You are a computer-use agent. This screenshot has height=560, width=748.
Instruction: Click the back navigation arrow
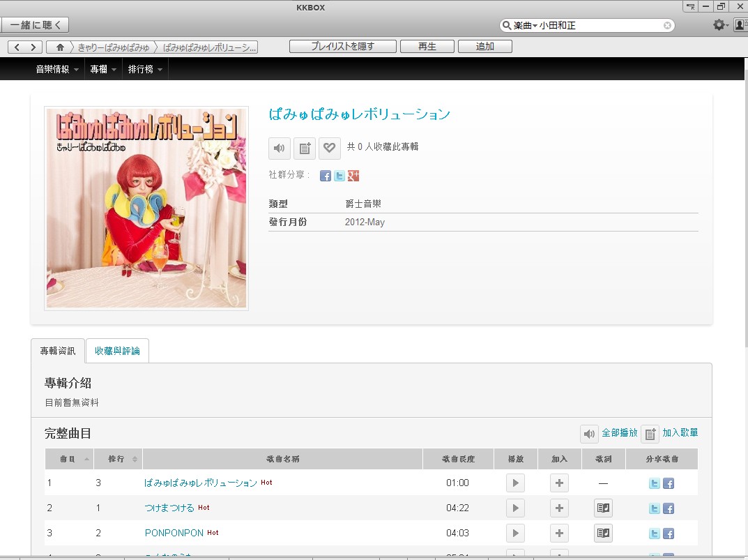pyautogui.click(x=17, y=47)
